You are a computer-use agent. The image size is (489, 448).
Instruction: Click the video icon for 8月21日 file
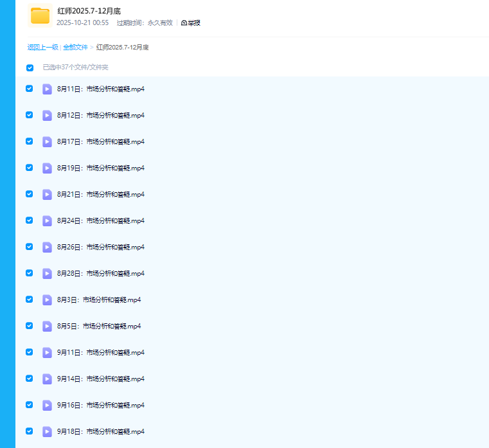[47, 194]
